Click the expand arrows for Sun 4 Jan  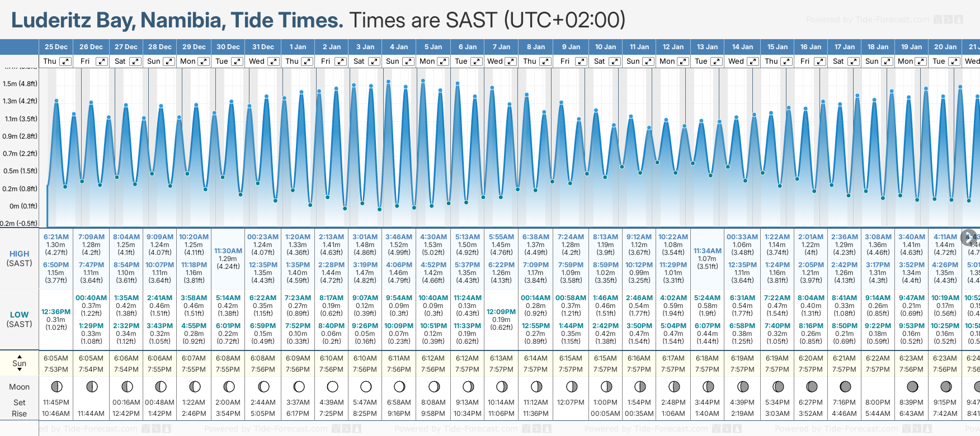[408, 61]
